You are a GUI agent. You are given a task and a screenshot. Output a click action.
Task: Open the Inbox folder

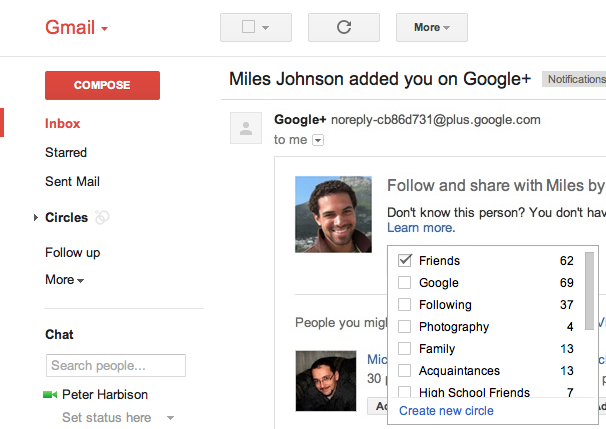(63, 124)
